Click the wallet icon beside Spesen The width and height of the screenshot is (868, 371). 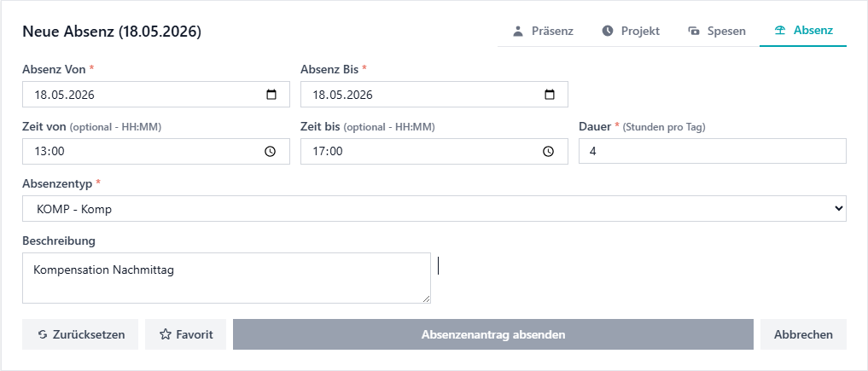coord(694,31)
